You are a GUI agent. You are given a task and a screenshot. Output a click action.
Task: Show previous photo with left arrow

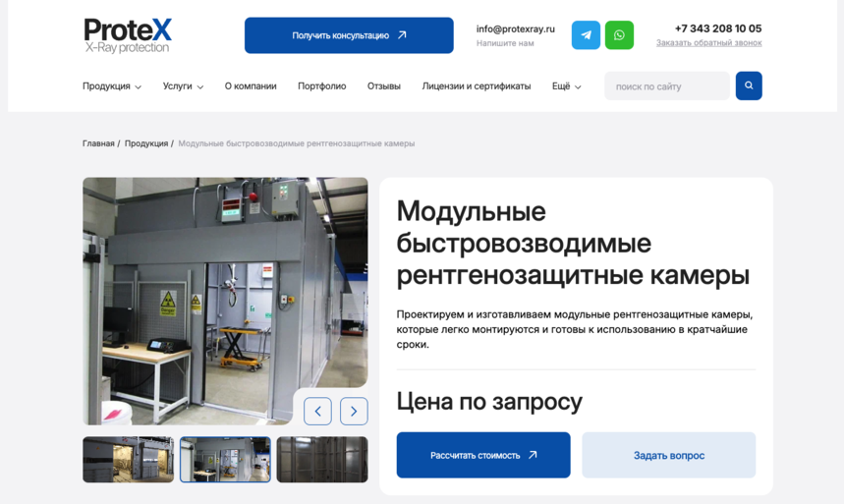click(x=317, y=412)
